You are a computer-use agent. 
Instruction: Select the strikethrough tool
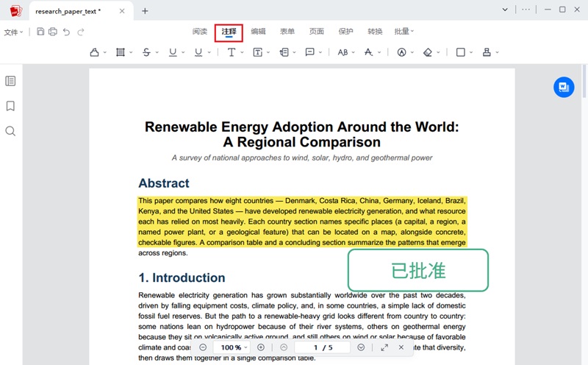pos(146,52)
